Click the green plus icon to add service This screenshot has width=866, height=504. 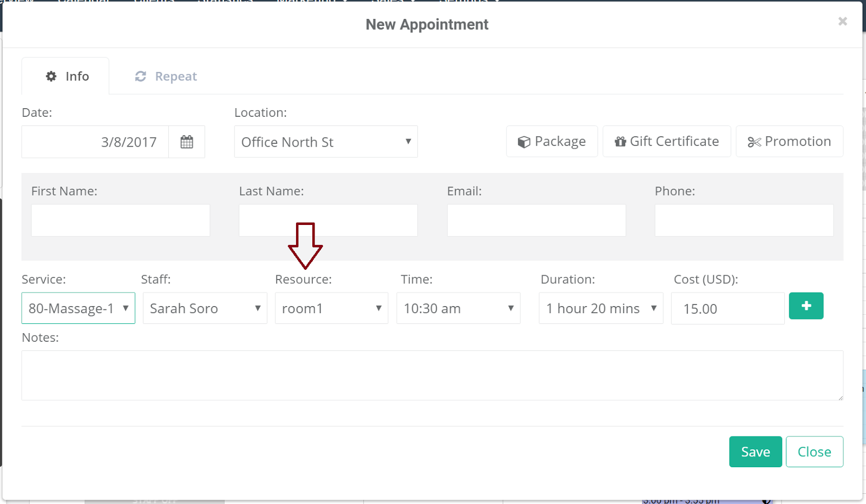click(806, 306)
